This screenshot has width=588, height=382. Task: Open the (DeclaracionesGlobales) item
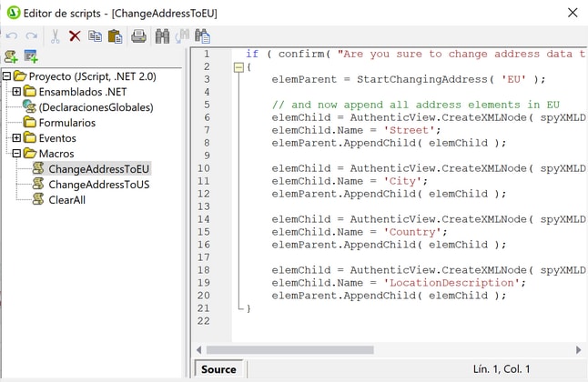tap(96, 107)
